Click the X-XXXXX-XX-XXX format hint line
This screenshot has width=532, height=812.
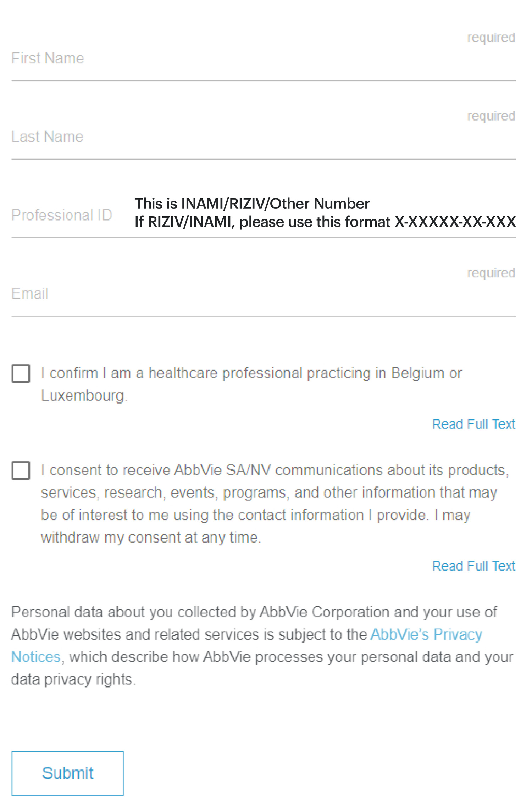(325, 222)
